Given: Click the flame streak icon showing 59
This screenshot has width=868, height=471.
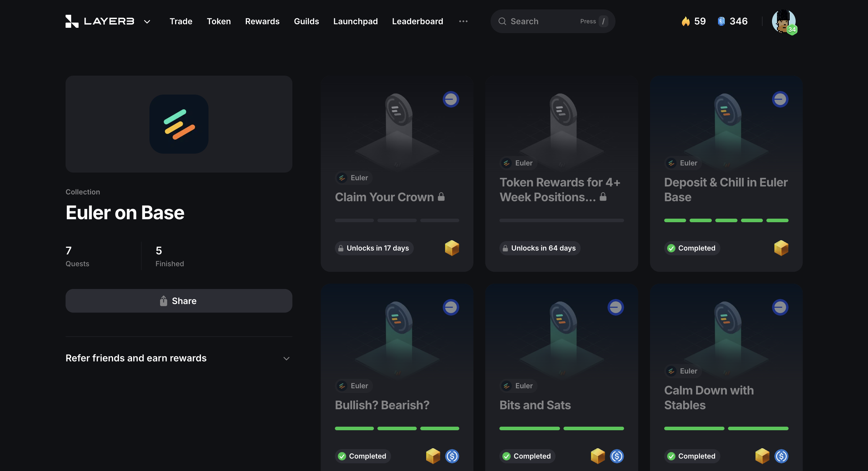Looking at the screenshot, I should pos(685,21).
